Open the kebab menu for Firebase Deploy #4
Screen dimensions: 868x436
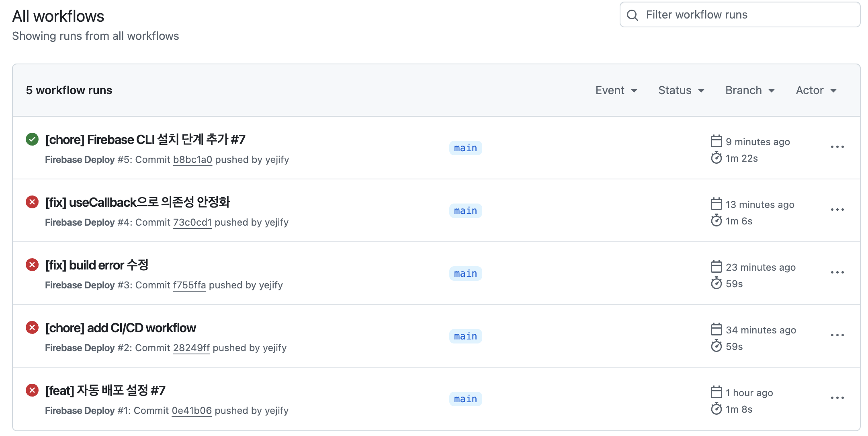(x=837, y=210)
